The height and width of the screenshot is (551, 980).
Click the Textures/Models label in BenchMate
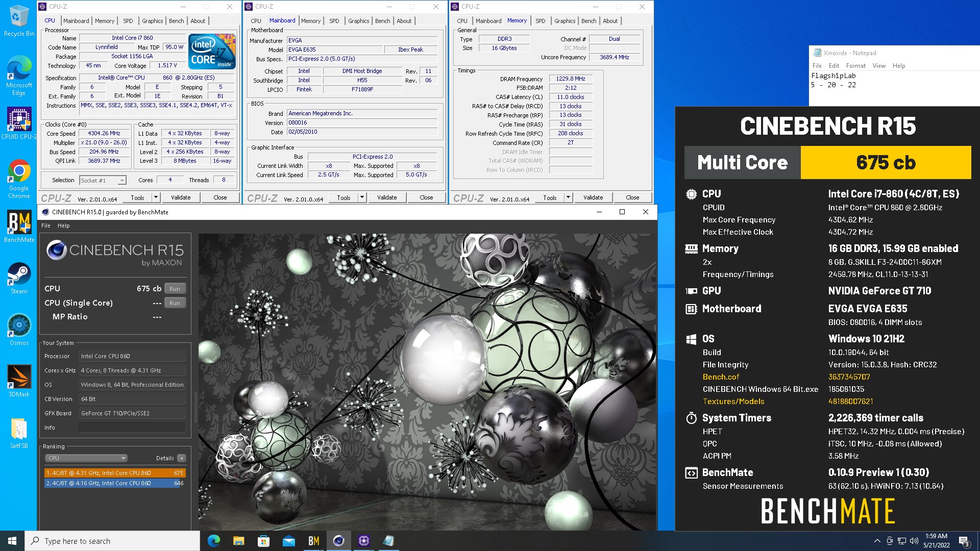(733, 402)
